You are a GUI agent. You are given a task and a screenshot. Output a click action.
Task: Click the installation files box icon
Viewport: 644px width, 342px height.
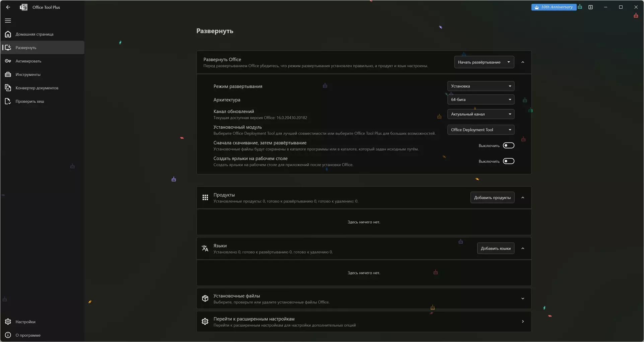tap(205, 298)
